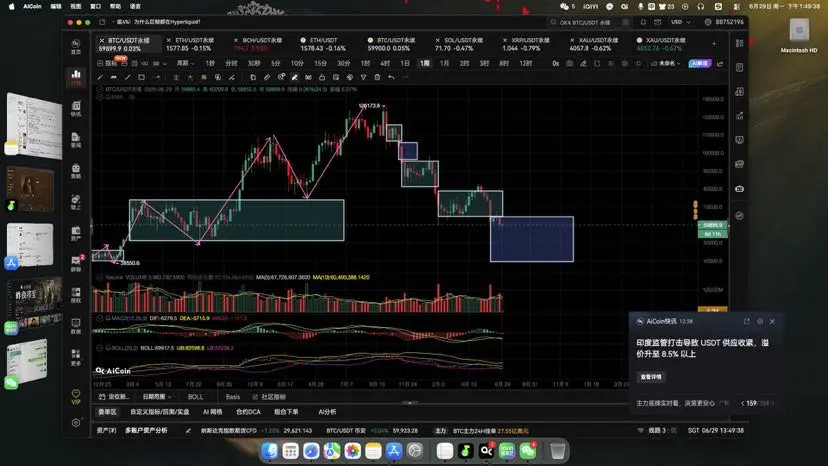The height and width of the screenshot is (466, 828).
Task: Open the 合约DCA bottom tab
Action: [x=248, y=412]
